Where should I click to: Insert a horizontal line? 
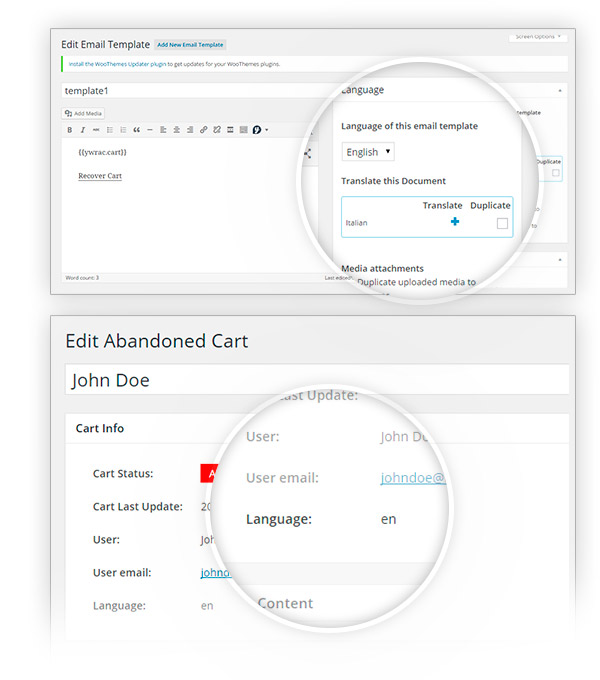pyautogui.click(x=150, y=130)
